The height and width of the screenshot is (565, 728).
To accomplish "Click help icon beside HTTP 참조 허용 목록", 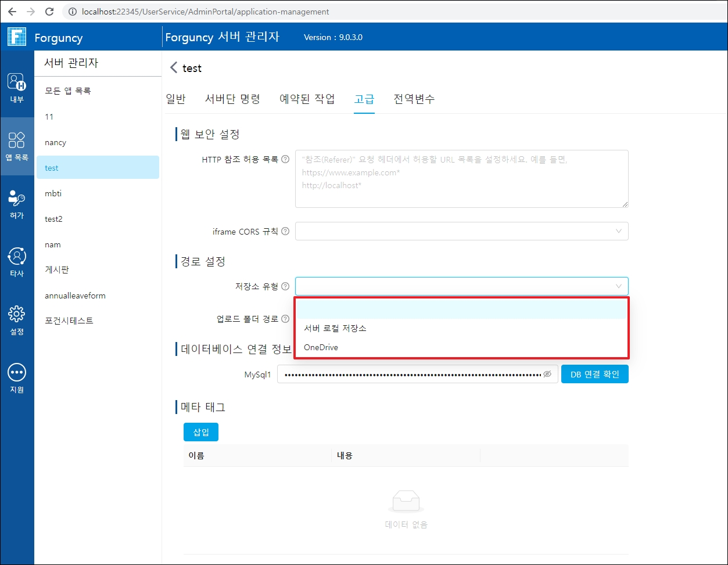I will point(285,159).
